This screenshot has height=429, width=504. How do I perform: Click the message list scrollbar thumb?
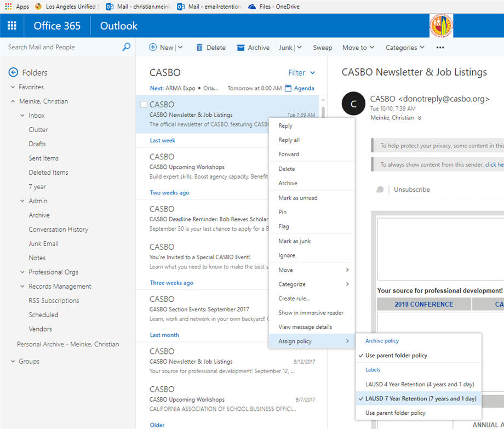pos(323,111)
